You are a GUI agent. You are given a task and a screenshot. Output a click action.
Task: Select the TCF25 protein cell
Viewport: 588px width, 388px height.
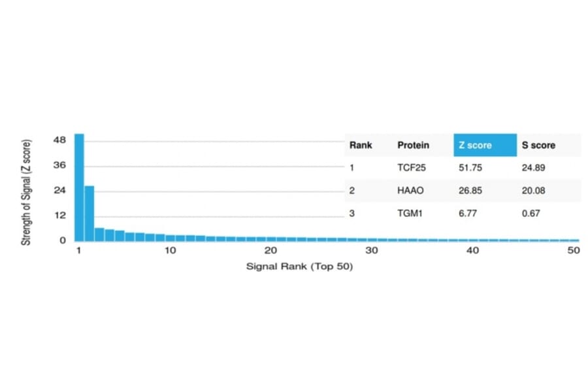(x=411, y=168)
